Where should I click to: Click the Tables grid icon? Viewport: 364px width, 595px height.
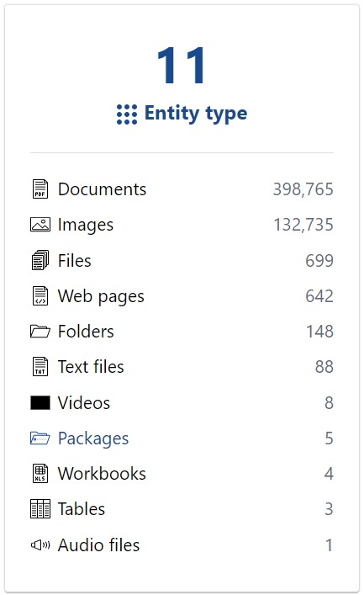(x=40, y=509)
